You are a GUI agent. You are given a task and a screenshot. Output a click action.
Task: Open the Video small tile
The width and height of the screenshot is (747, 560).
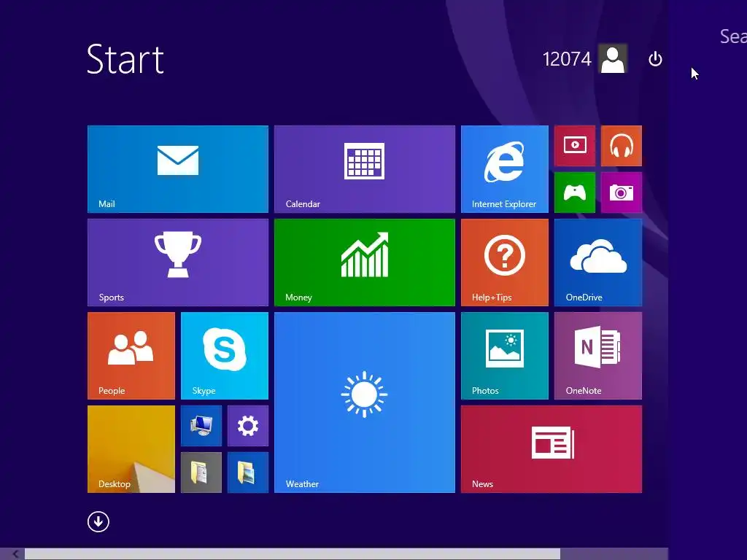[x=575, y=146]
